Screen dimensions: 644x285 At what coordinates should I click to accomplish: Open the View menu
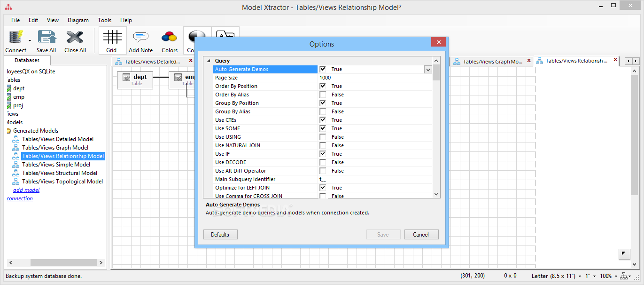point(53,20)
